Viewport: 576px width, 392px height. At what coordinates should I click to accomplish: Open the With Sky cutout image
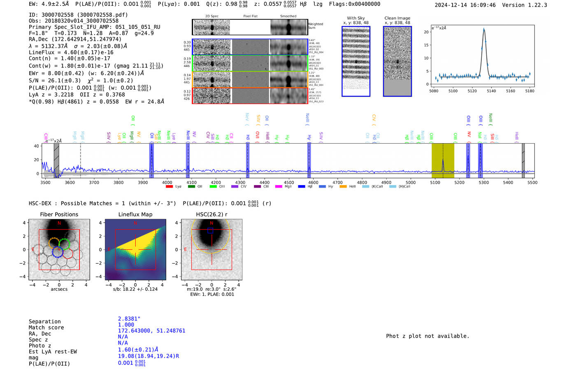click(x=356, y=61)
